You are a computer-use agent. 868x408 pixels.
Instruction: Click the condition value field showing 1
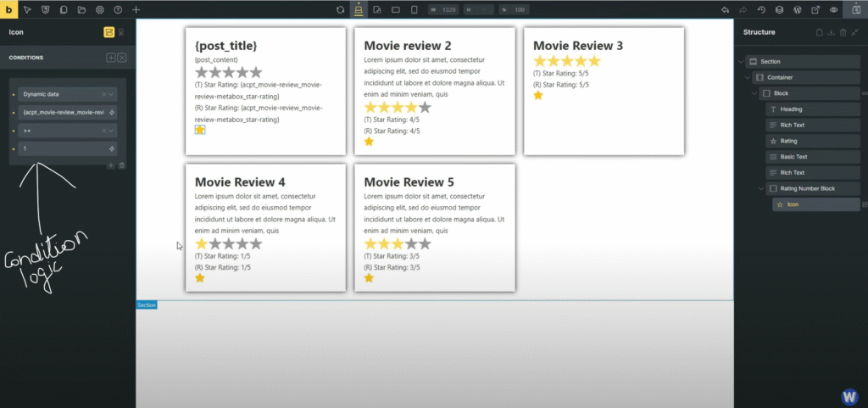(67, 148)
